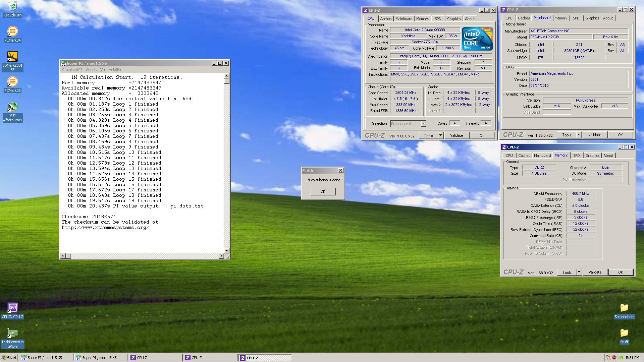
Task: Switch to second Super PI taskbar button
Action: (x=101, y=358)
